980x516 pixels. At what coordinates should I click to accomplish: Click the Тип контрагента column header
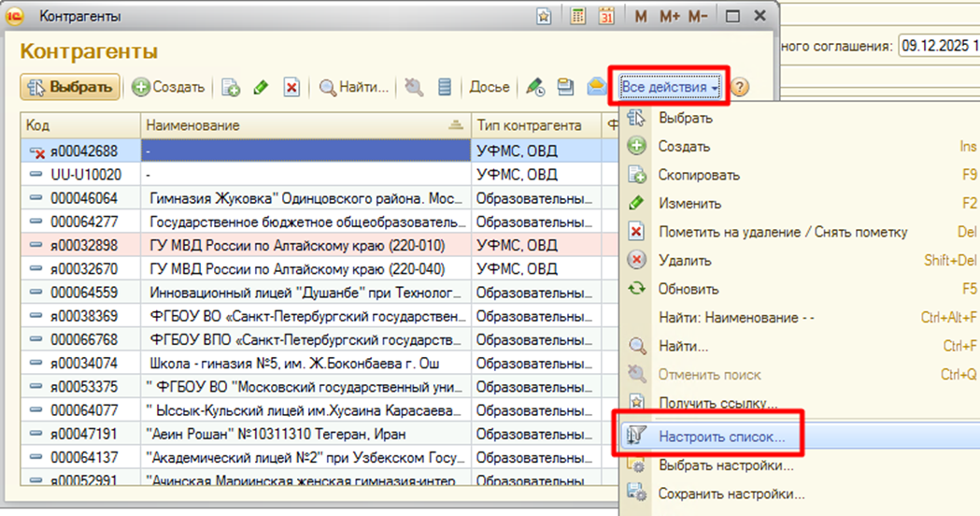coord(529,125)
